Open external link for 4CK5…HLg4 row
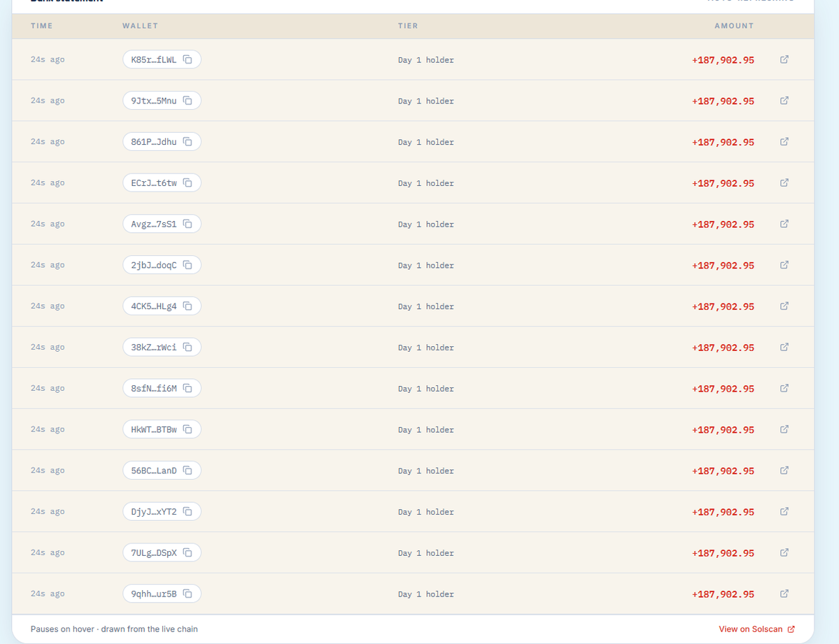Viewport: 839px width, 644px height. [784, 306]
